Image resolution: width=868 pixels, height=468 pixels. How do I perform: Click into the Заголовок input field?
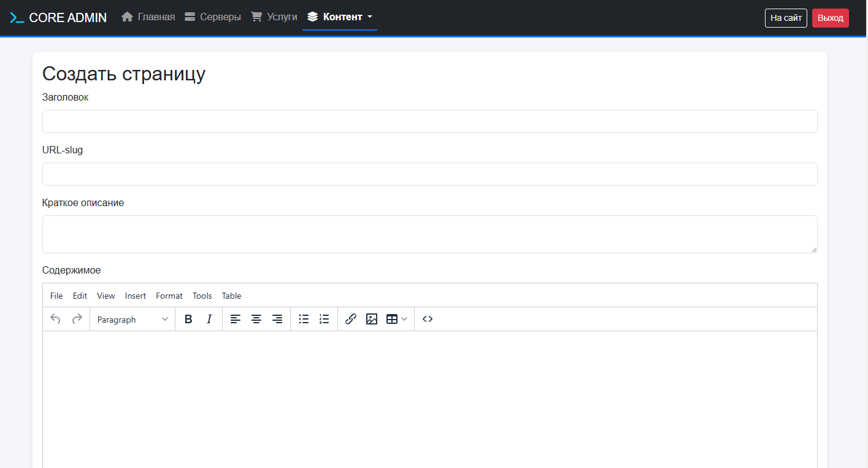point(429,121)
